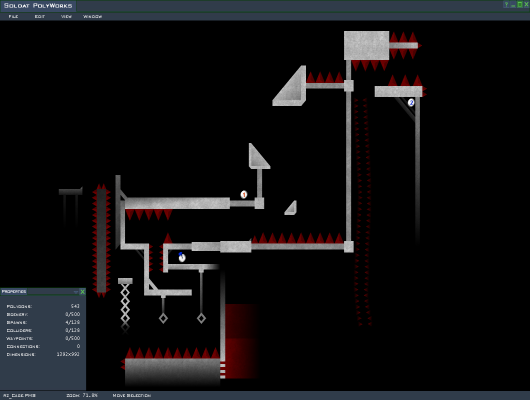Open the File menu
Image resolution: width=530 pixels, height=400 pixels.
pos(13,16)
